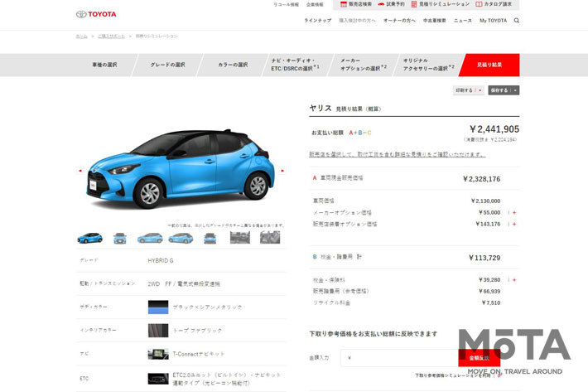The width and height of the screenshot is (588, 392).
Task: Expand 税金・保険料 plus icon
Action: 514,280
